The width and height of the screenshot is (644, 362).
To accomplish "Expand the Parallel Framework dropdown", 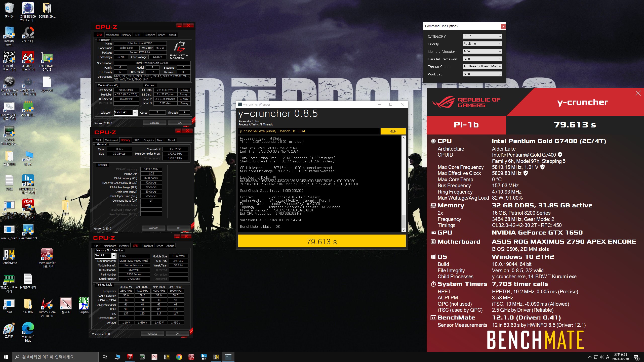I will 482,59.
